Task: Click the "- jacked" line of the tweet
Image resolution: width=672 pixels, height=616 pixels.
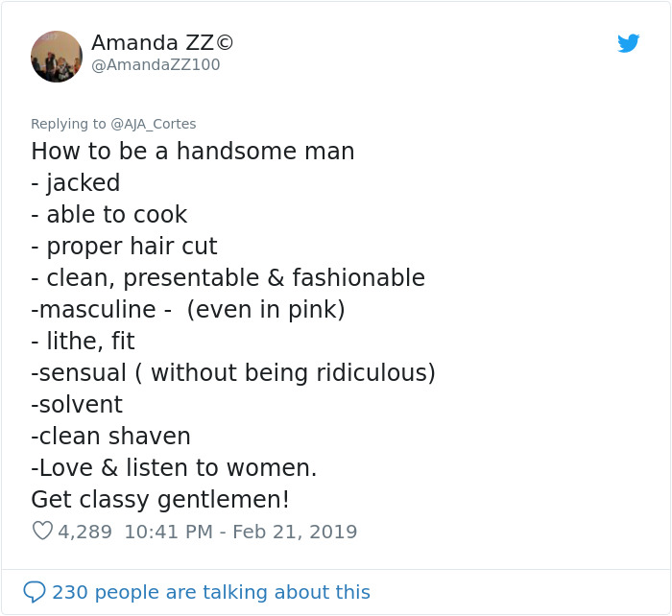Action: point(76,183)
